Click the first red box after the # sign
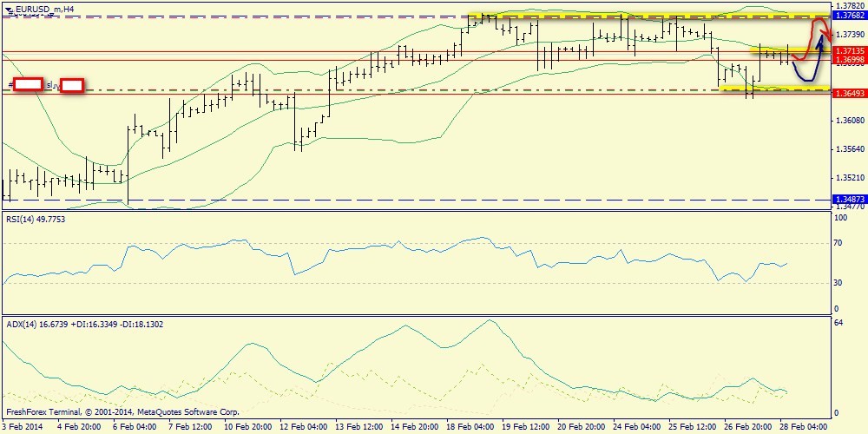Viewport: 868px width, 434px height. pyautogui.click(x=29, y=84)
